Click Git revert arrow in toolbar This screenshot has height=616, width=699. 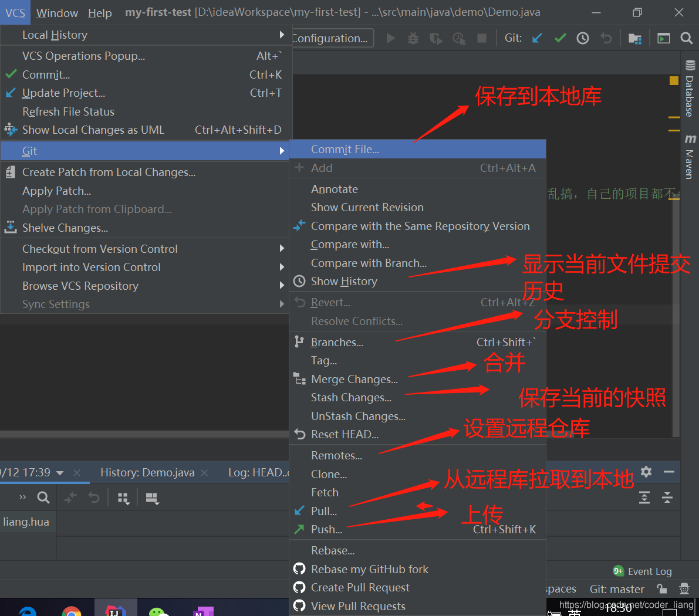(606, 38)
